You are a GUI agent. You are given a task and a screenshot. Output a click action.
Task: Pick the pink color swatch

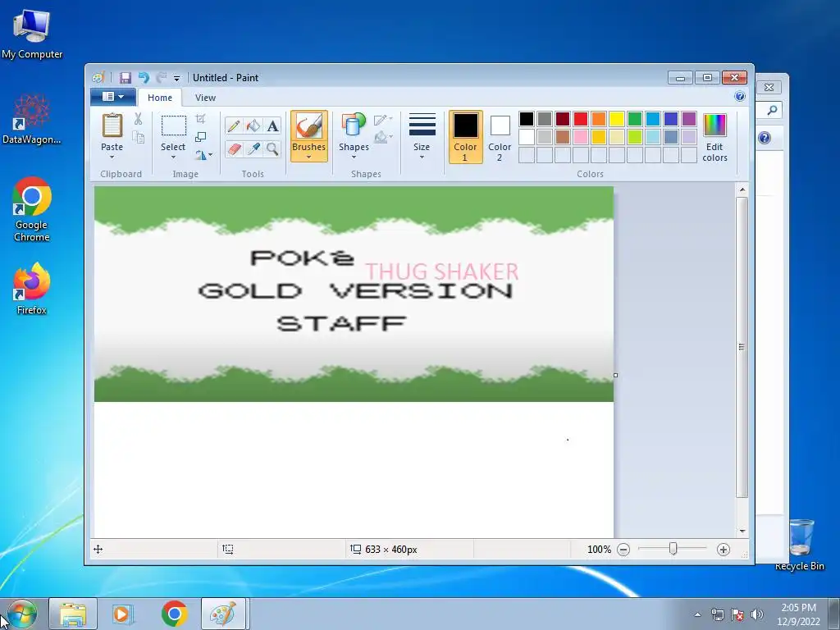(581, 137)
